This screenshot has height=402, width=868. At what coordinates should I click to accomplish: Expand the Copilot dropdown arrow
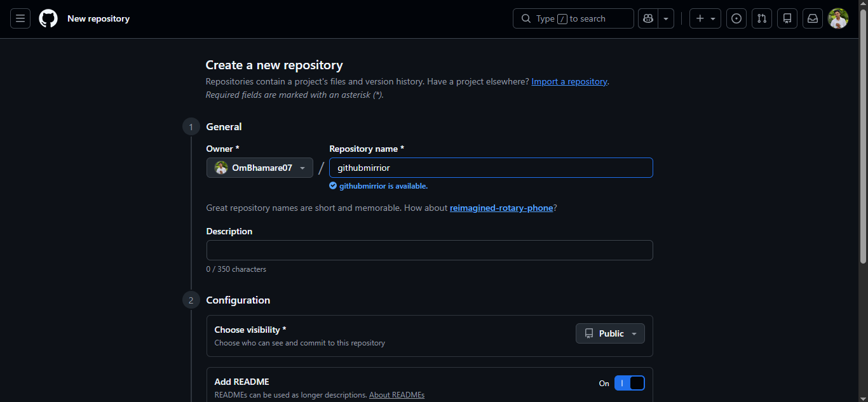pos(666,18)
